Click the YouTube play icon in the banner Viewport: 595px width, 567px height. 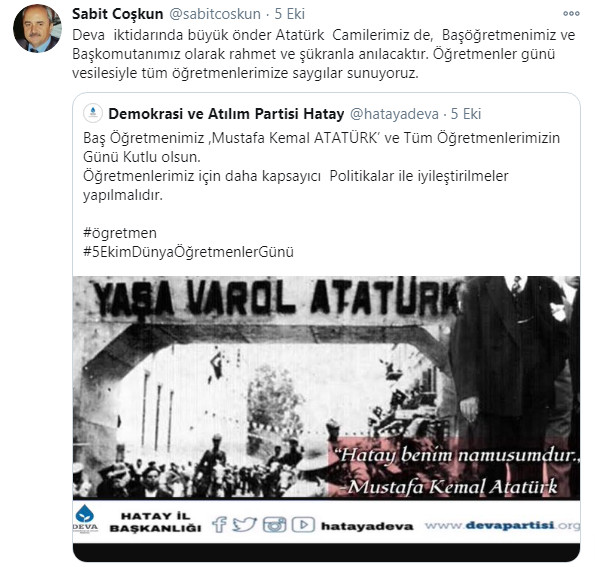coord(303,525)
